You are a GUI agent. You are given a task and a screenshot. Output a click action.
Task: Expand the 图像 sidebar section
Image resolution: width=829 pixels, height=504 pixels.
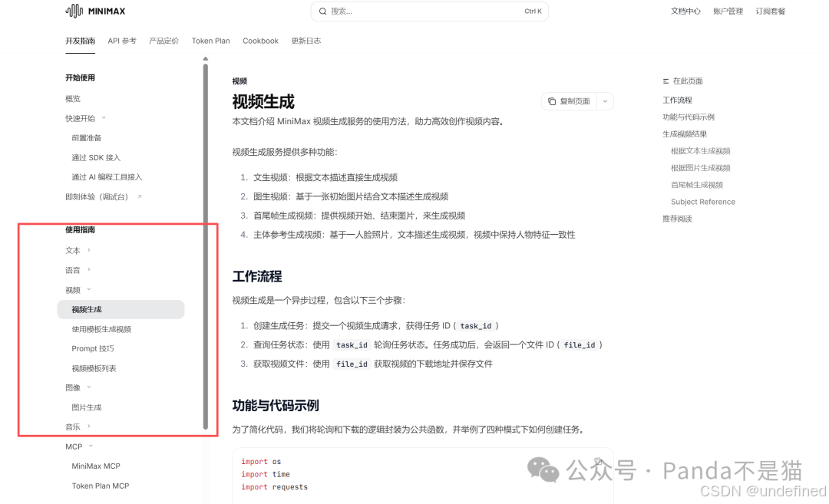pyautogui.click(x=88, y=387)
